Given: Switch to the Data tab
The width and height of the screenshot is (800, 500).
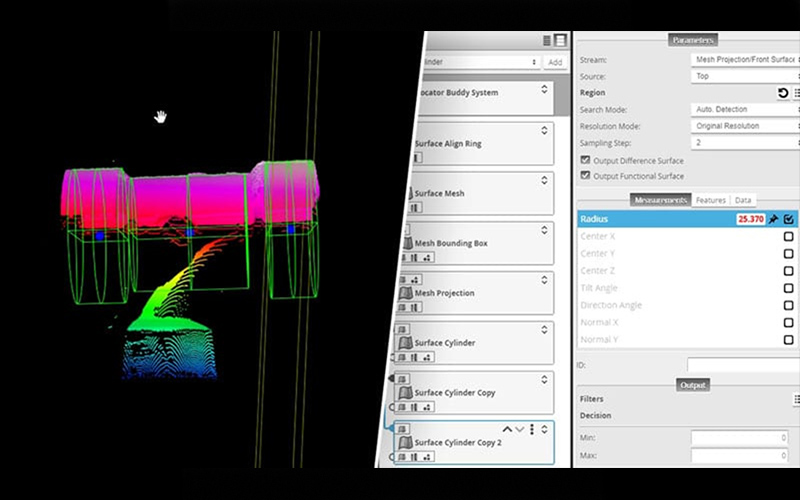Looking at the screenshot, I should (743, 200).
